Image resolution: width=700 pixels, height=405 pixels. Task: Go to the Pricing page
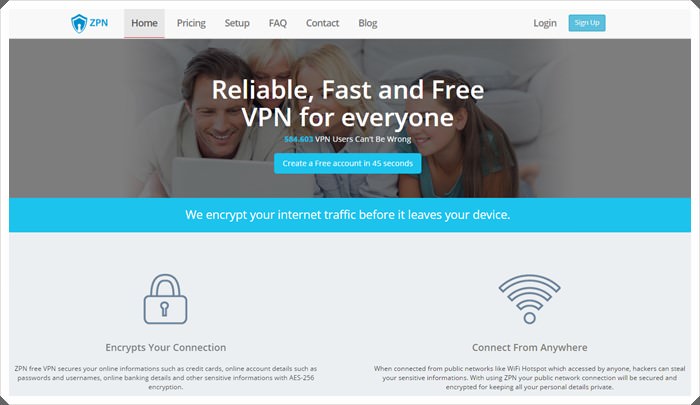pyautogui.click(x=191, y=23)
